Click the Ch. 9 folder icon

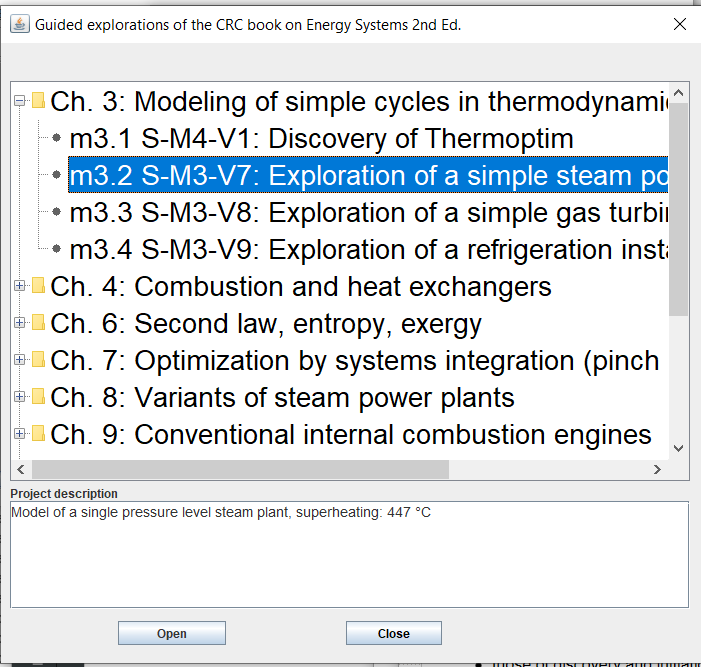pyautogui.click(x=38, y=434)
